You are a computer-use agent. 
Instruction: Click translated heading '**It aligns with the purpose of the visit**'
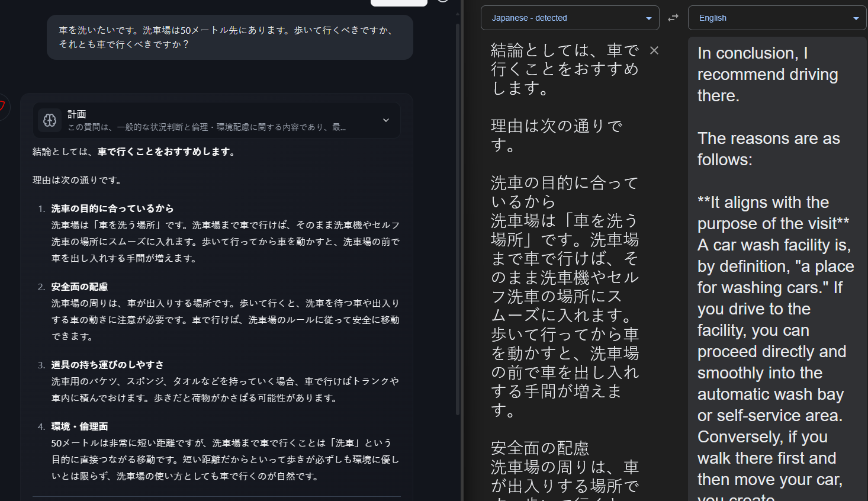tap(773, 213)
